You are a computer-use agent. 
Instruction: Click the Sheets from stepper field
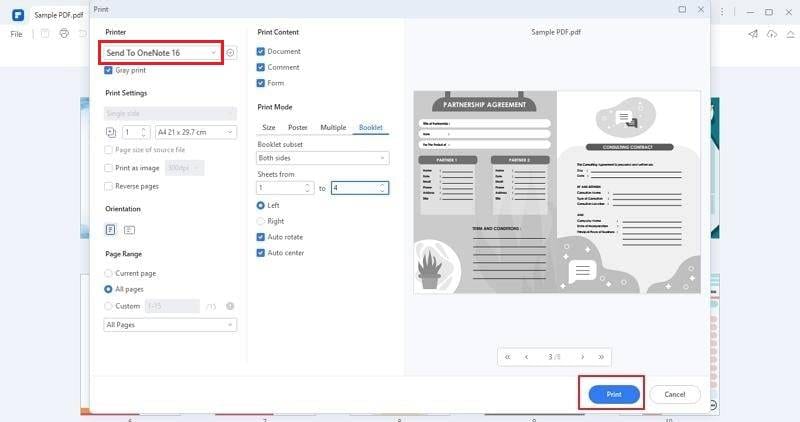click(x=285, y=188)
